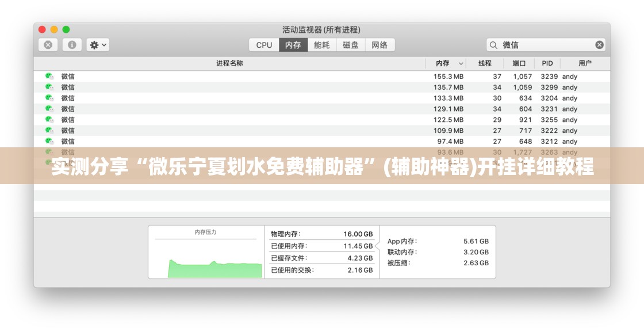Click the 已使用内存 11.45 GB entry

pos(322,246)
